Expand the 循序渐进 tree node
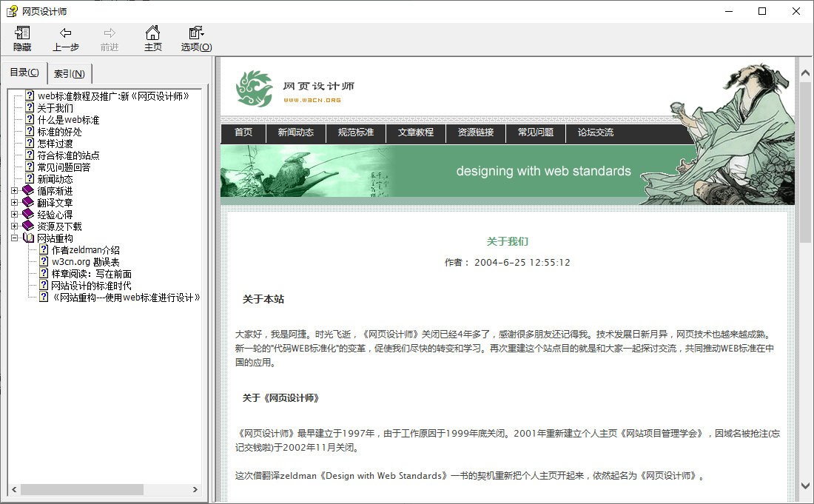 (15, 191)
